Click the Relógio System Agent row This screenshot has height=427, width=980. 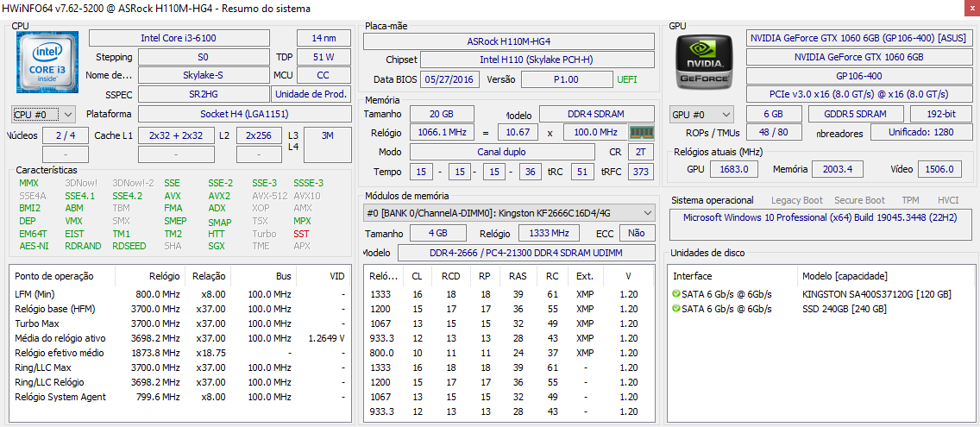point(181,396)
